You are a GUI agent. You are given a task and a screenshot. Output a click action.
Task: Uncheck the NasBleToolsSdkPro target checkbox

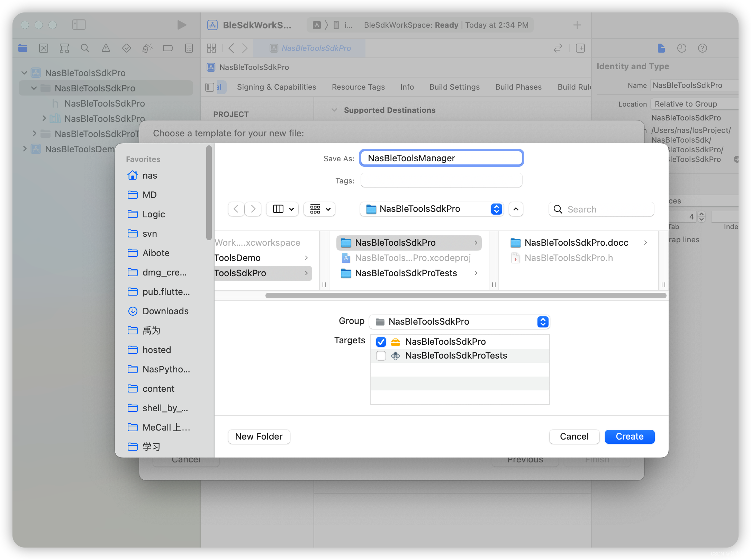(x=381, y=342)
